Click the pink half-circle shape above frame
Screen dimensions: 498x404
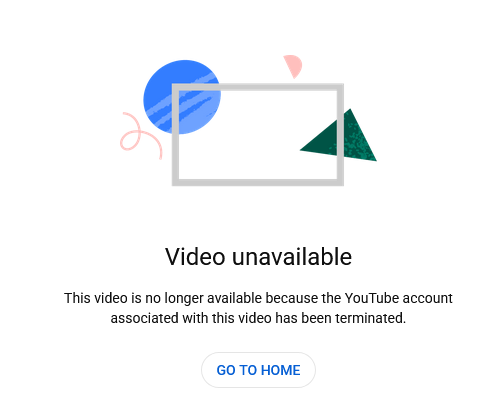point(293,66)
